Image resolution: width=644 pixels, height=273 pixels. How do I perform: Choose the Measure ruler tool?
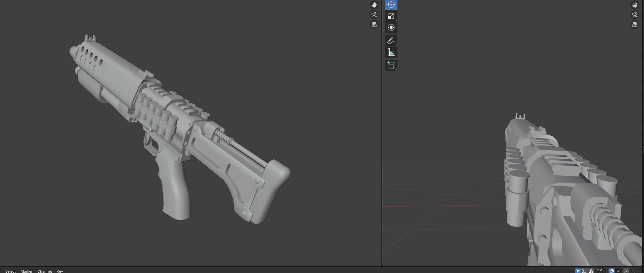pyautogui.click(x=391, y=52)
